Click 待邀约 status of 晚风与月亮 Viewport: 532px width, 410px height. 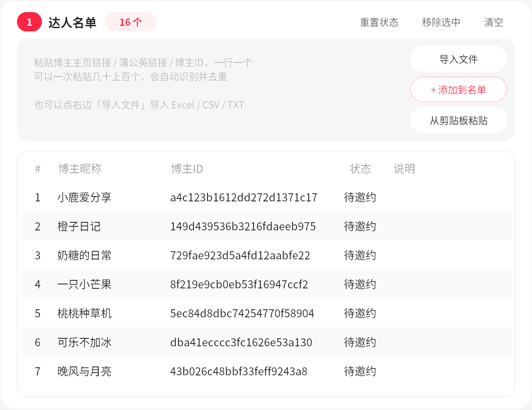tap(360, 371)
